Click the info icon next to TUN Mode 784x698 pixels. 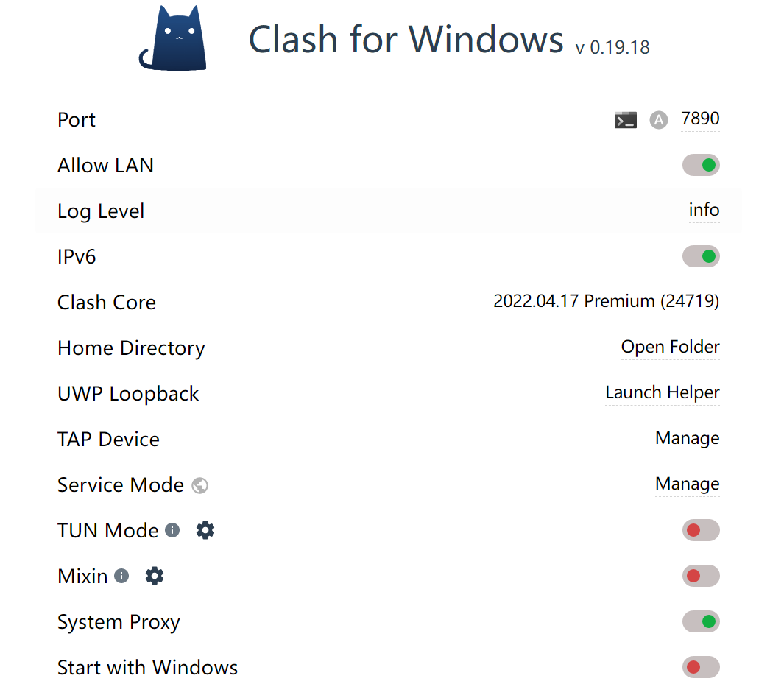tap(172, 530)
